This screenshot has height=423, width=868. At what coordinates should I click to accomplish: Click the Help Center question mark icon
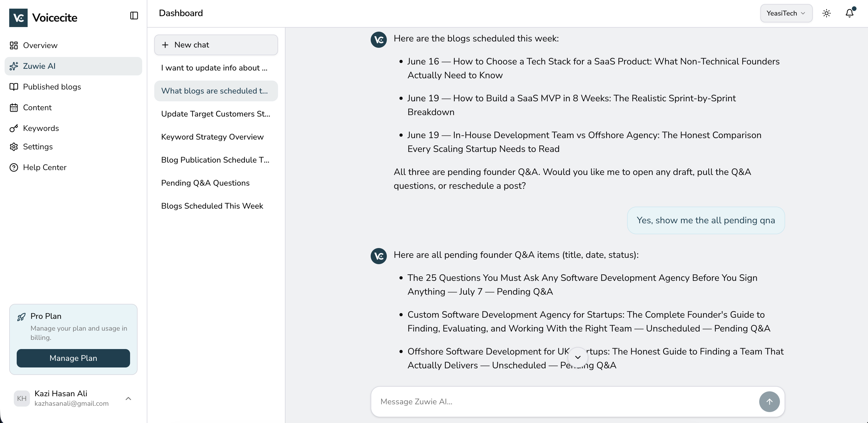pos(14,167)
